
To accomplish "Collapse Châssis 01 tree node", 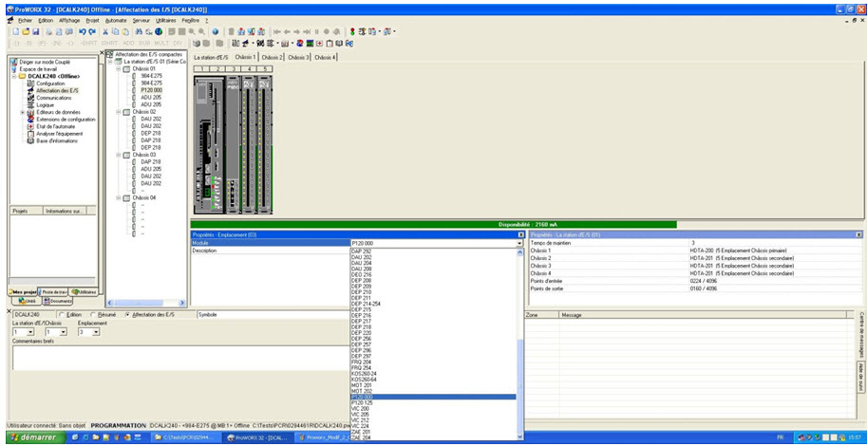I will (119, 69).
